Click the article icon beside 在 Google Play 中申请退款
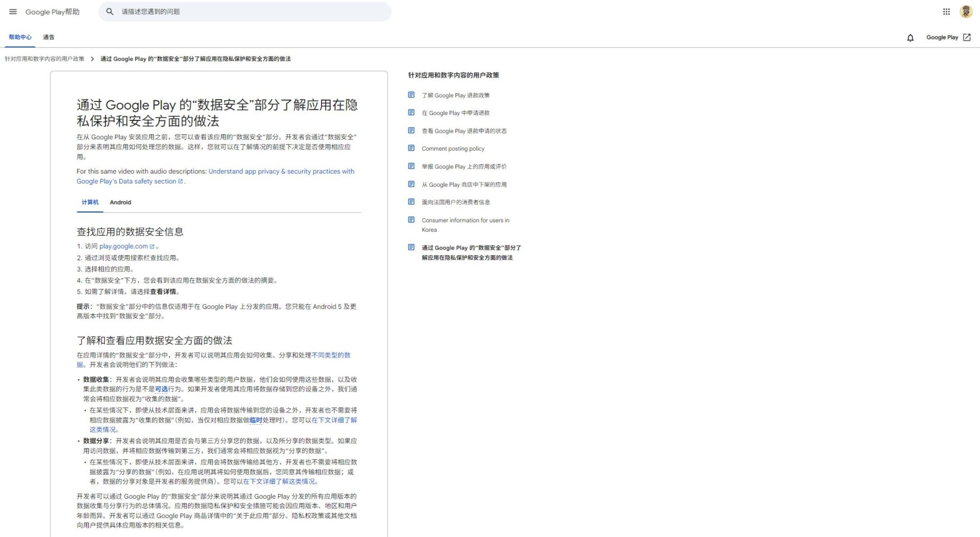Screen dimensions: 980x537 (411, 113)
